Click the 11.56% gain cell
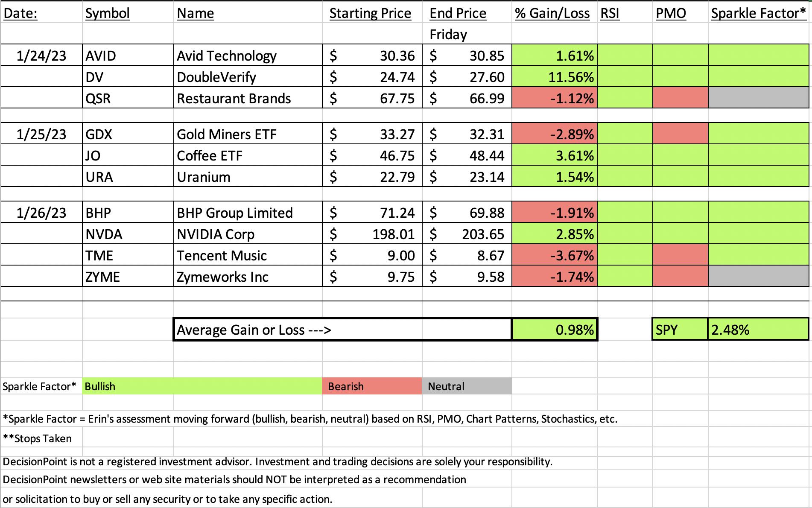 554,77
